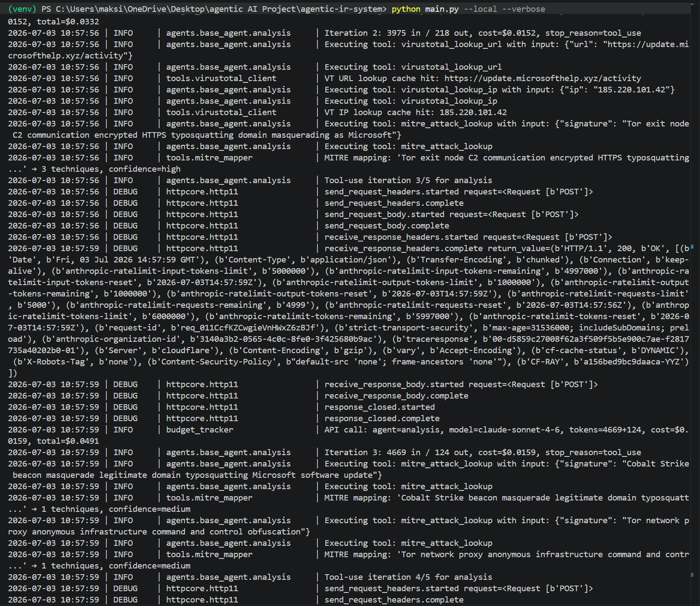Click the CF-RAY value 'a156bed9bc9daaca-YYZ'
This screenshot has width=700, height=606.
[x=632, y=361]
